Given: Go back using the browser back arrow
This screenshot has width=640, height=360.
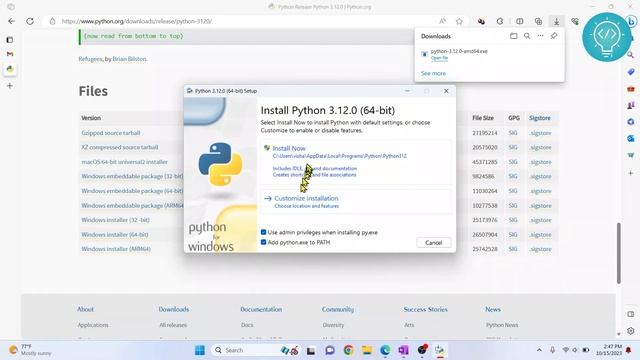Looking at the screenshot, I should (x=11, y=21).
